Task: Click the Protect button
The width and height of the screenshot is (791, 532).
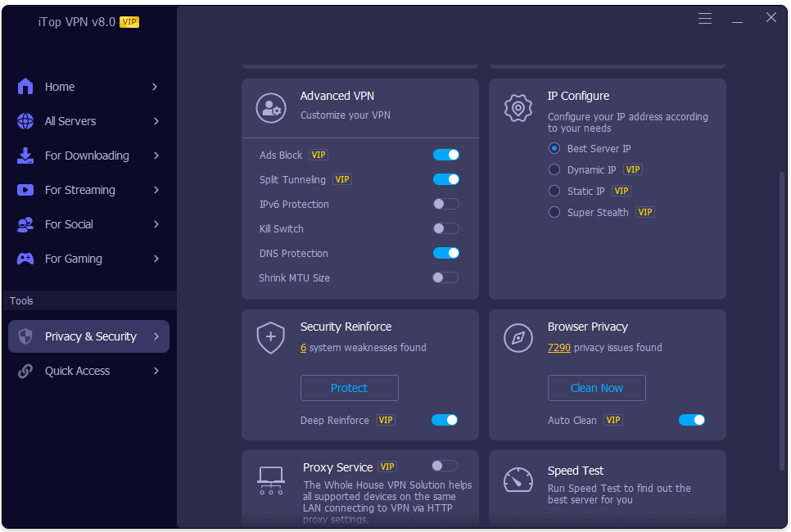Action: [x=349, y=388]
